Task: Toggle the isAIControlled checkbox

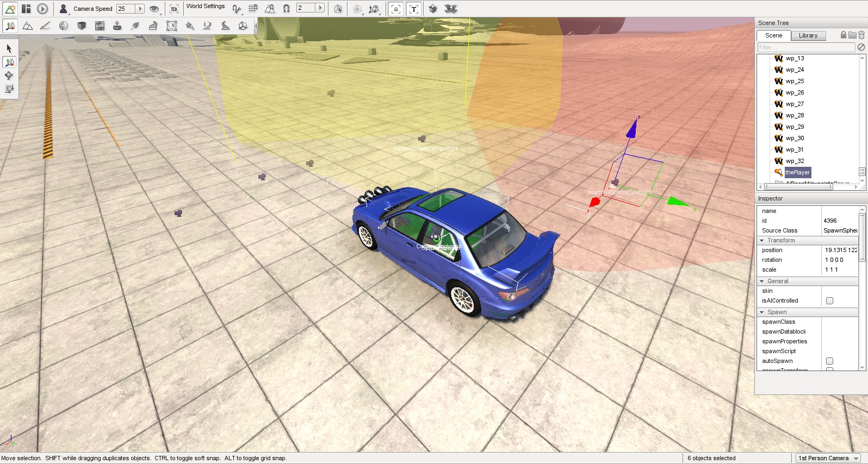Action: pos(829,300)
